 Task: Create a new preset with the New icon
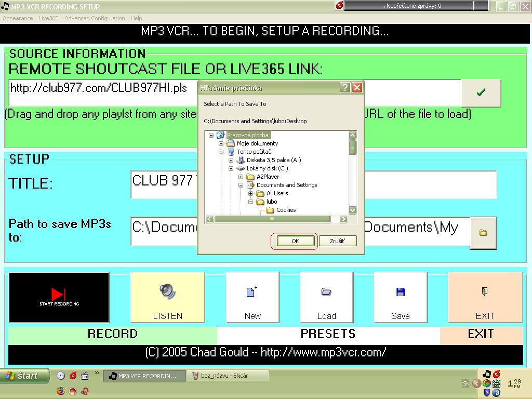(252, 292)
